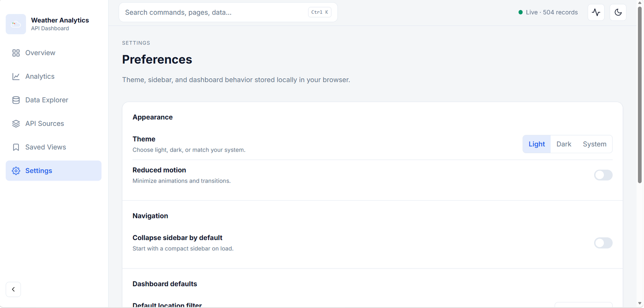This screenshot has width=644, height=308.
Task: Click the green Live status dot
Action: 520,12
